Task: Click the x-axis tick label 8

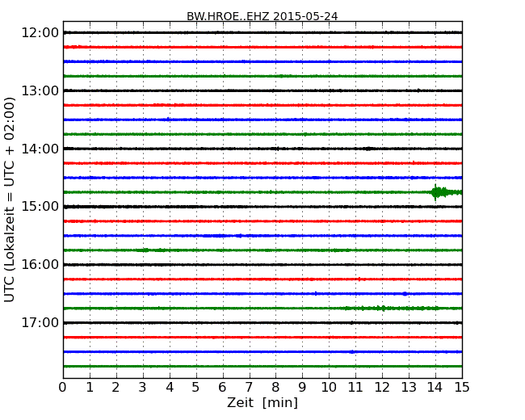Action: pos(275,388)
